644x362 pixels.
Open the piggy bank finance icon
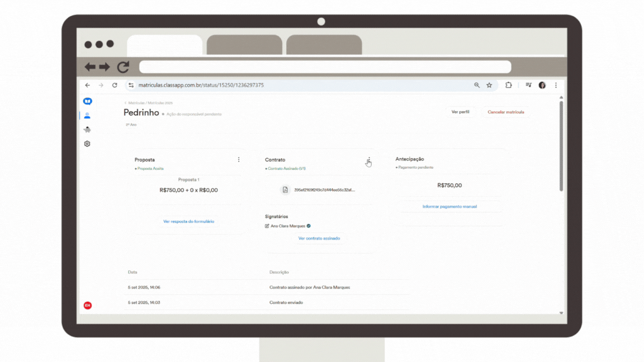click(87, 130)
